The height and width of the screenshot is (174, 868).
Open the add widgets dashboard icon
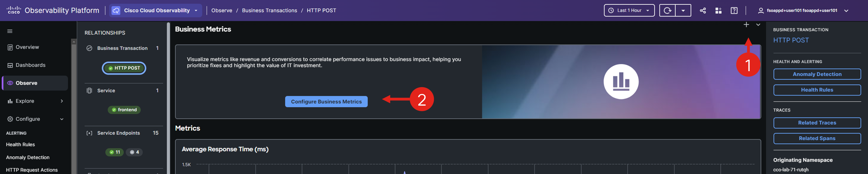(x=718, y=10)
